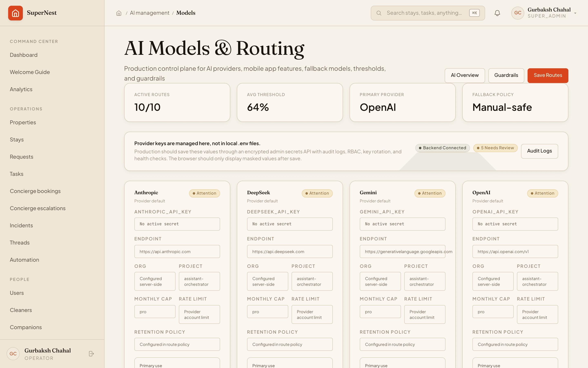Click the search magnifier icon
This screenshot has width=588, height=368.
(x=379, y=13)
